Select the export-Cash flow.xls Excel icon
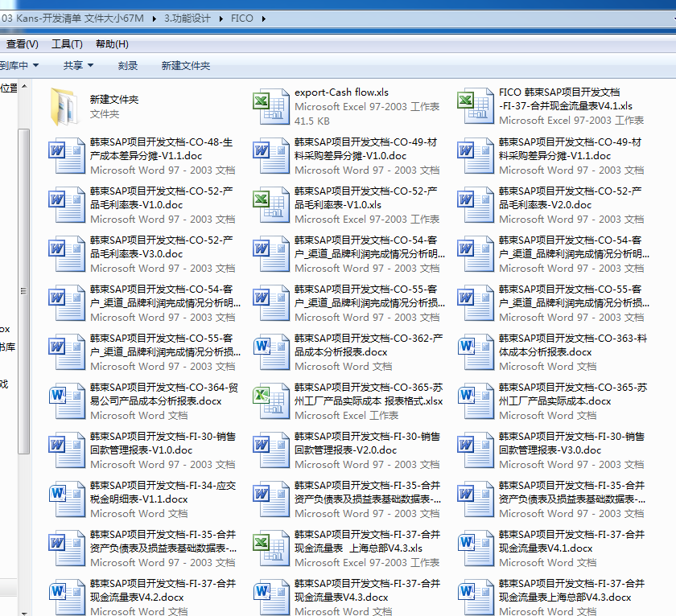This screenshot has width=676, height=616. tap(270, 106)
